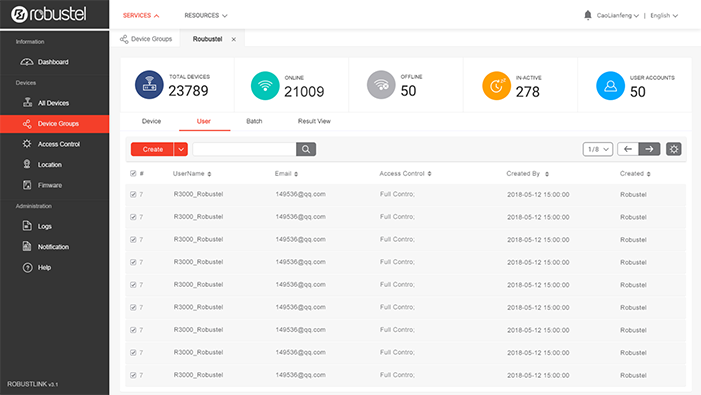Toggle checkbox in sixth user row
Screen dimensions: 701x395
(x=133, y=307)
